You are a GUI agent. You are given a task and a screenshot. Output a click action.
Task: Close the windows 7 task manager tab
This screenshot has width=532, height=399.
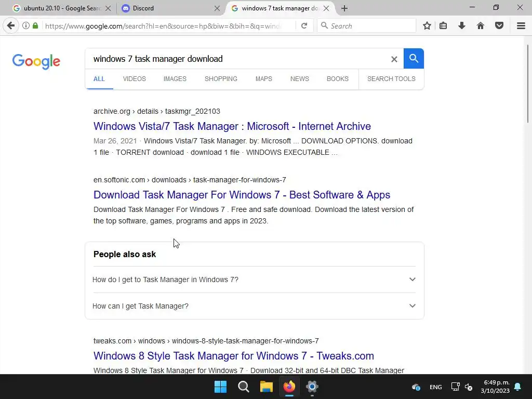click(326, 8)
